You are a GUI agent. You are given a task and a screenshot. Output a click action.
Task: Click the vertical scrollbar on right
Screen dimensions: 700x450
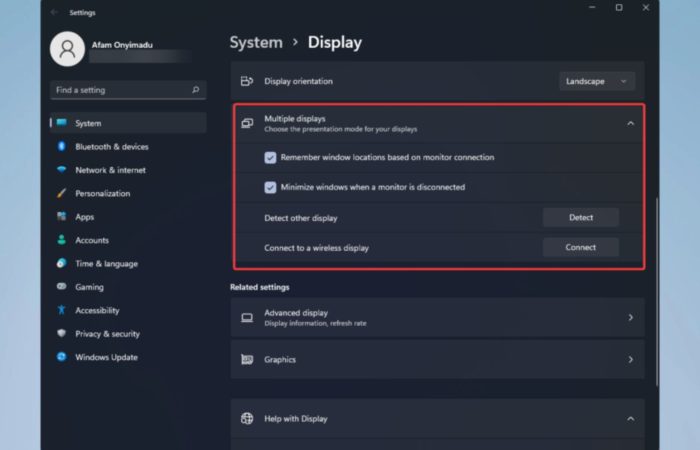[x=657, y=292]
